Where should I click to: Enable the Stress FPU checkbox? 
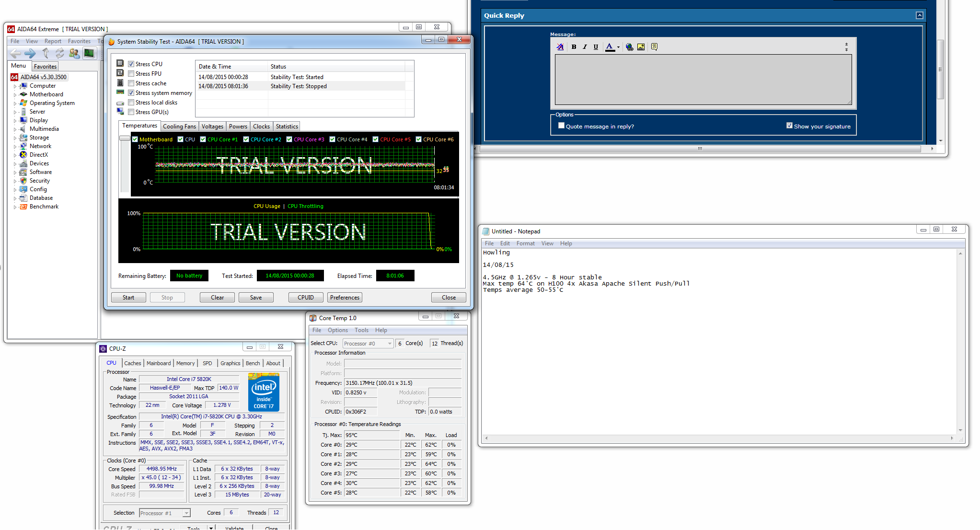131,73
